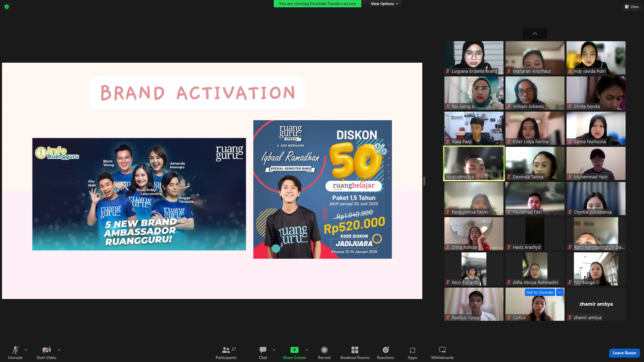Start recording with the Record button
The width and height of the screenshot is (644, 362).
coord(324,353)
